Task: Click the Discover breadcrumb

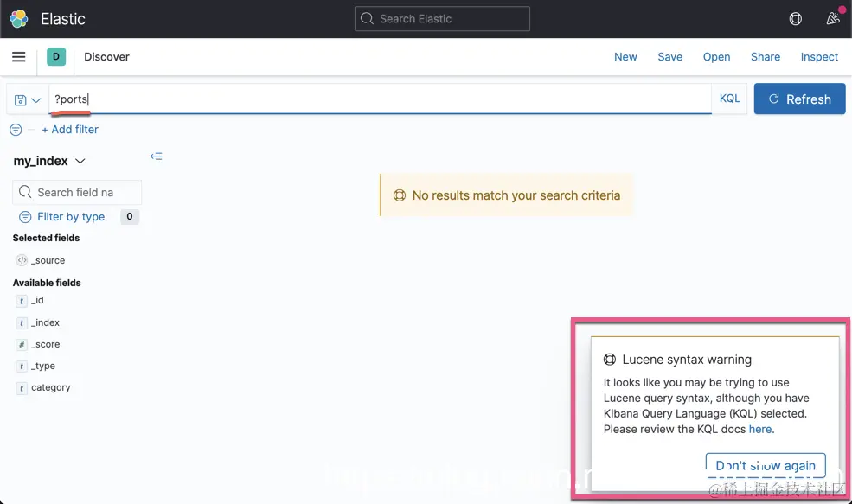Action: (x=106, y=56)
